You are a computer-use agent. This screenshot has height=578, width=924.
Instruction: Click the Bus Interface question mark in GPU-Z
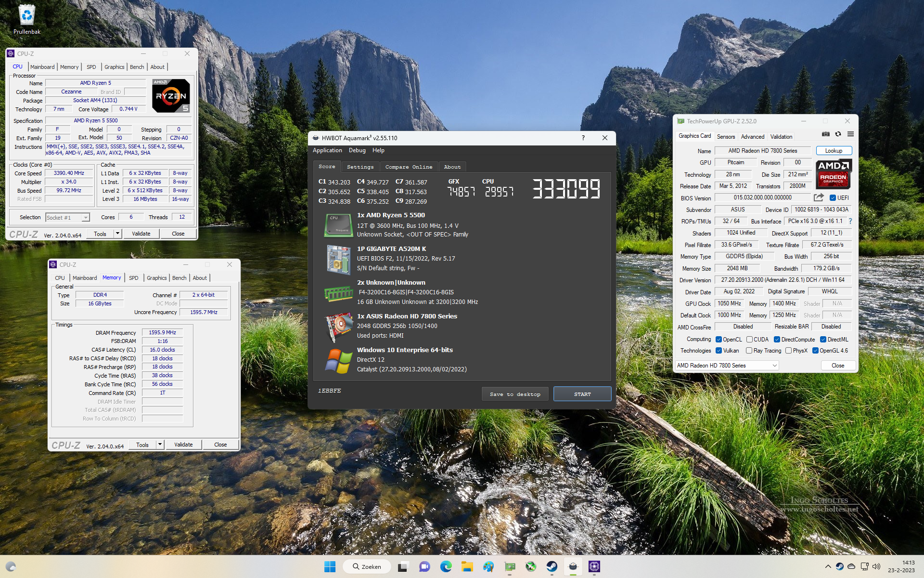click(850, 221)
